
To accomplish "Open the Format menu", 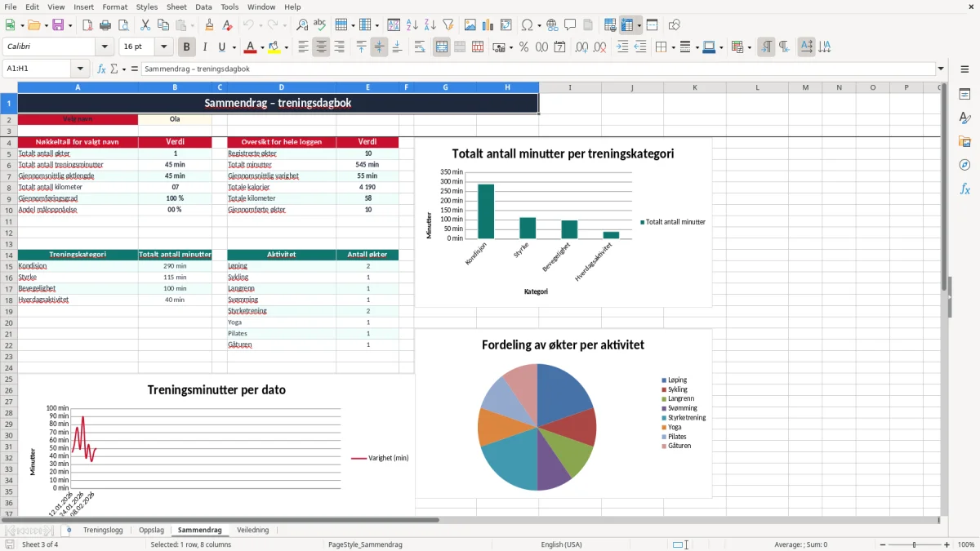I will point(115,7).
